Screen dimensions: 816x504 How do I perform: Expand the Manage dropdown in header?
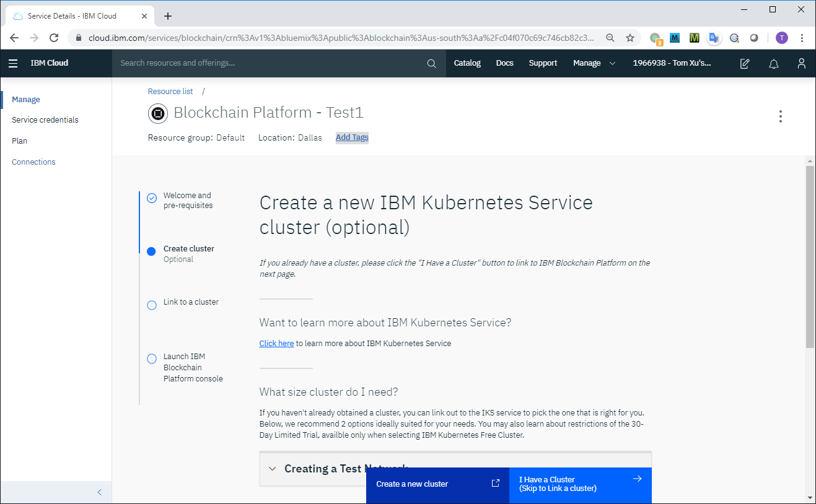click(x=595, y=63)
